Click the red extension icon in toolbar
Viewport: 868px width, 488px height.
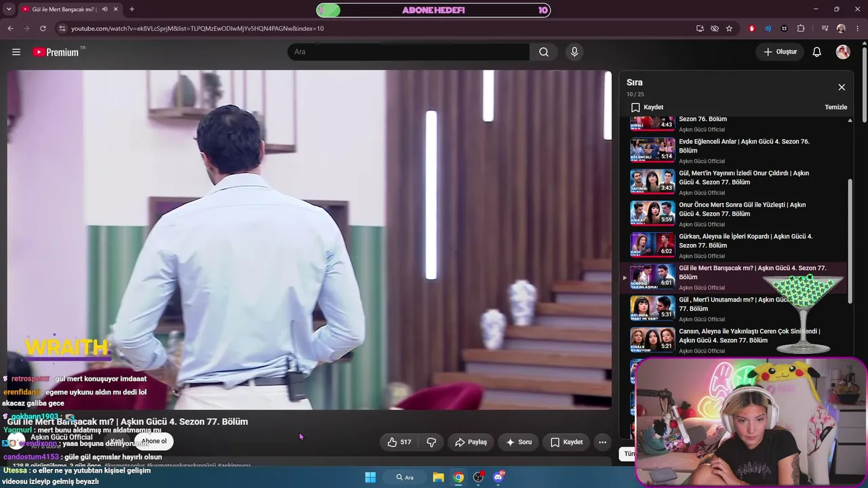[751, 28]
